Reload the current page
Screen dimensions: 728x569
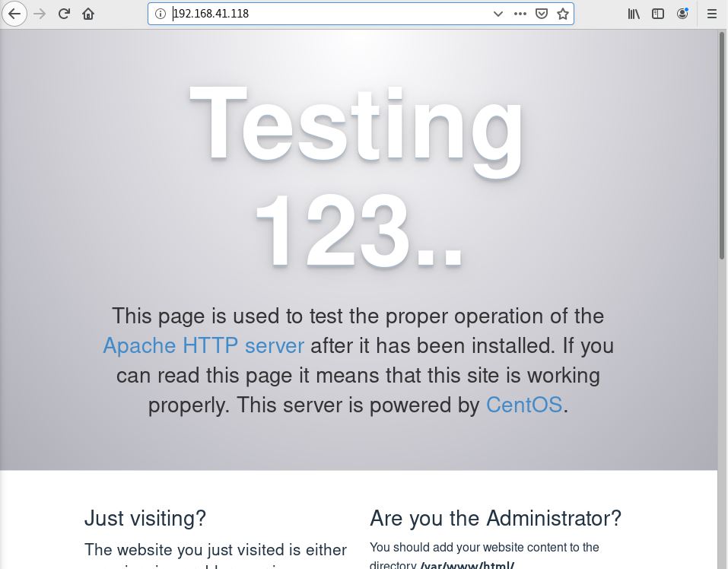(x=64, y=13)
